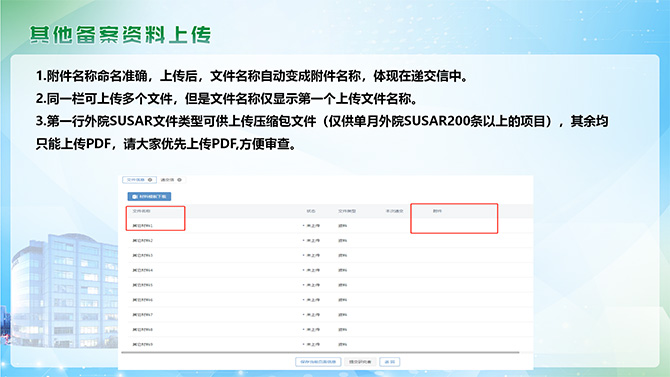Click the 文件名称 column header
Screen dimensions: 670x377
click(x=141, y=211)
